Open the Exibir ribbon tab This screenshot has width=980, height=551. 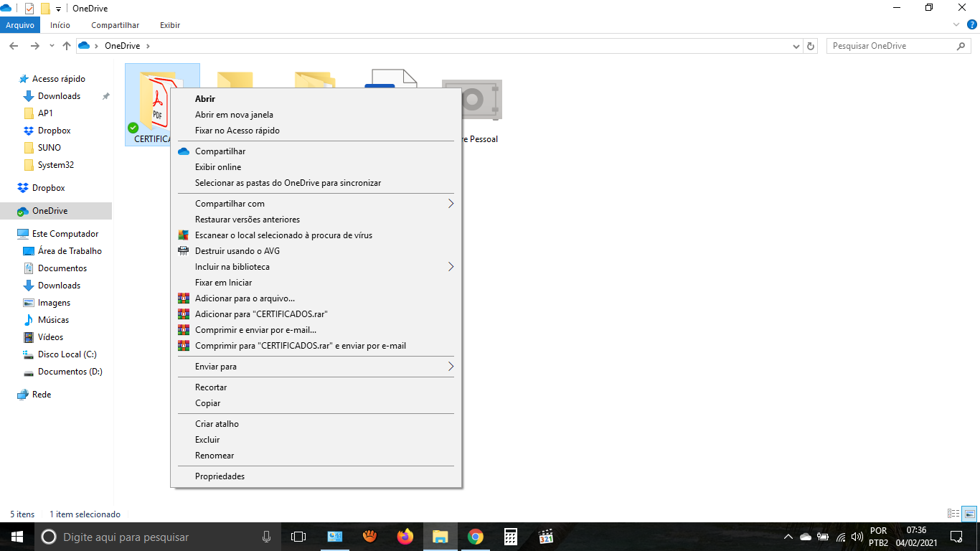(x=170, y=25)
